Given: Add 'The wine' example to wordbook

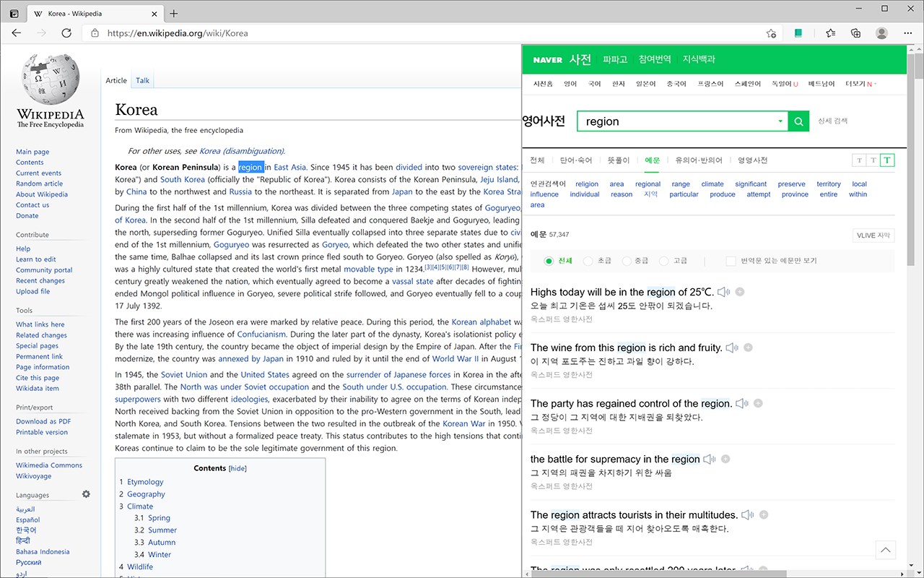Looking at the screenshot, I should pos(749,348).
